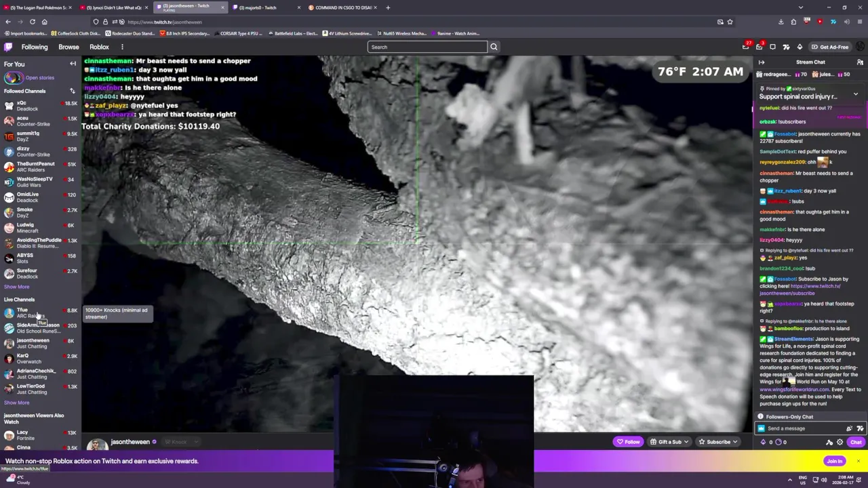This screenshot has width=868, height=488.
Task: Open Lacy channel in the Fortnite row
Action: (x=41, y=435)
